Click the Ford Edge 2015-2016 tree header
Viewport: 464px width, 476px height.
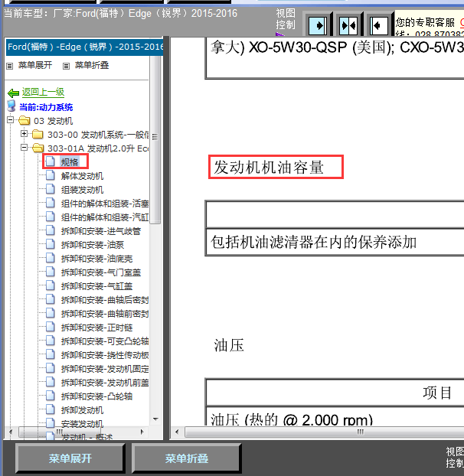(x=85, y=47)
